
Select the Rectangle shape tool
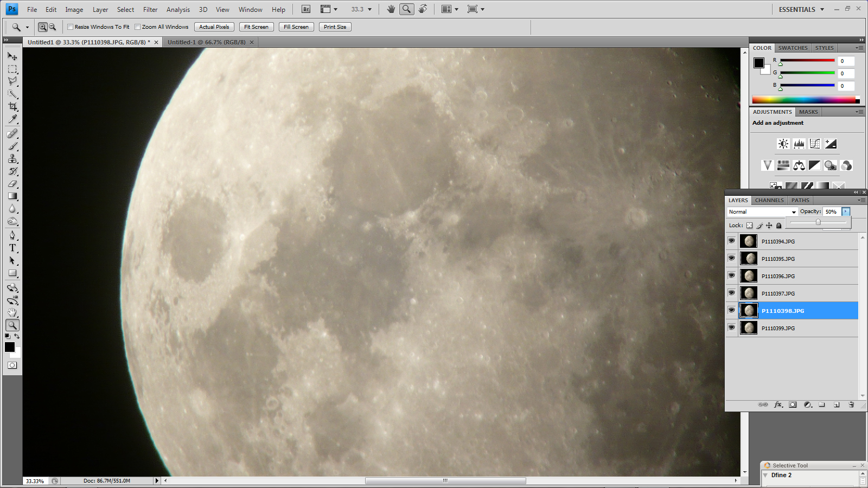[x=12, y=273]
